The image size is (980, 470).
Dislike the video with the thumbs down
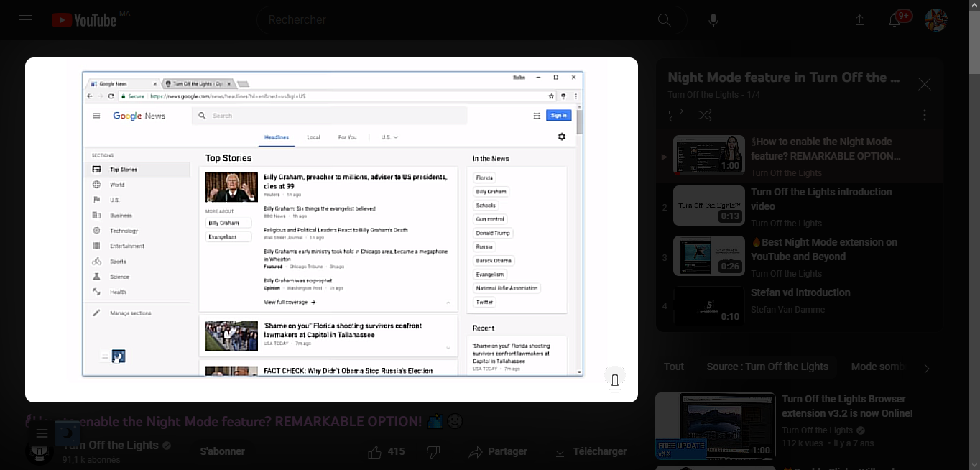click(x=433, y=451)
